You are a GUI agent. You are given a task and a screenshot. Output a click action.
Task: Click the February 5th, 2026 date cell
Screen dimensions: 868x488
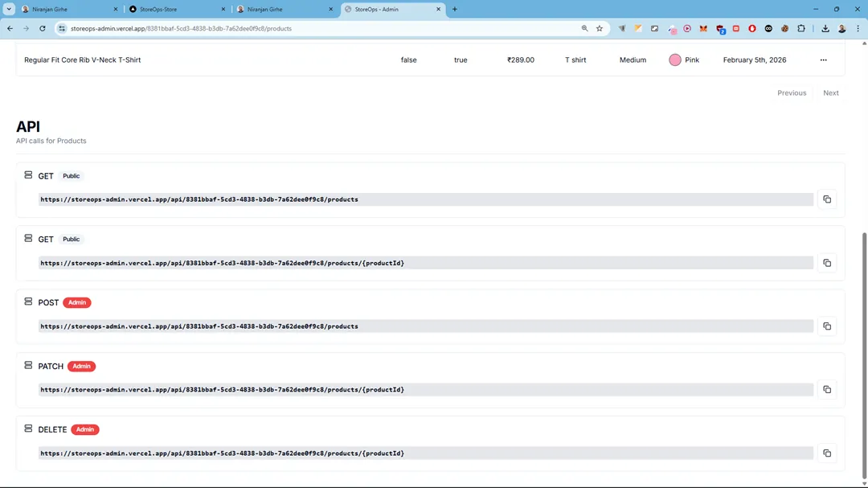coord(755,59)
